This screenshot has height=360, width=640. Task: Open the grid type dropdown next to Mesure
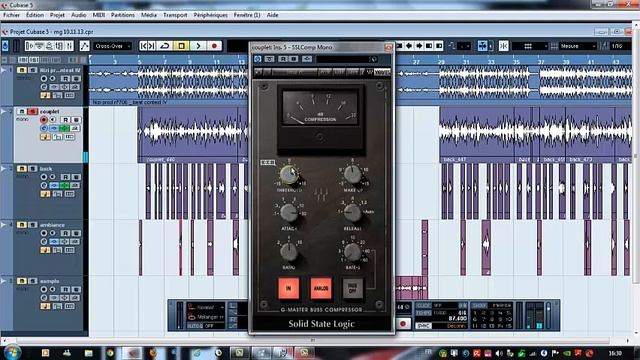click(530, 46)
